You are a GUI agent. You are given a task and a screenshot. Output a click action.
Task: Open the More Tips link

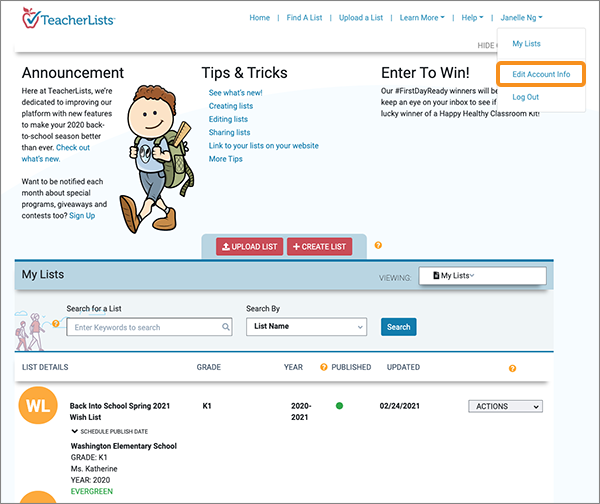(225, 159)
